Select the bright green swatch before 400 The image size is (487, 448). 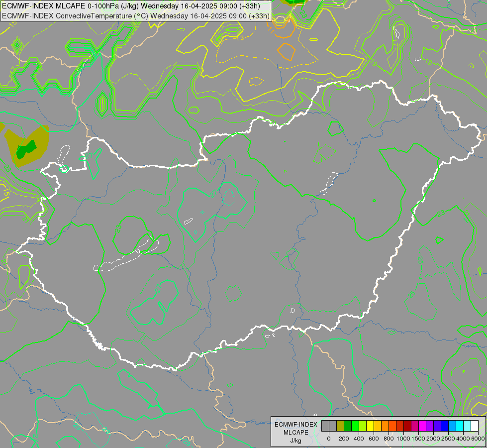(x=355, y=426)
